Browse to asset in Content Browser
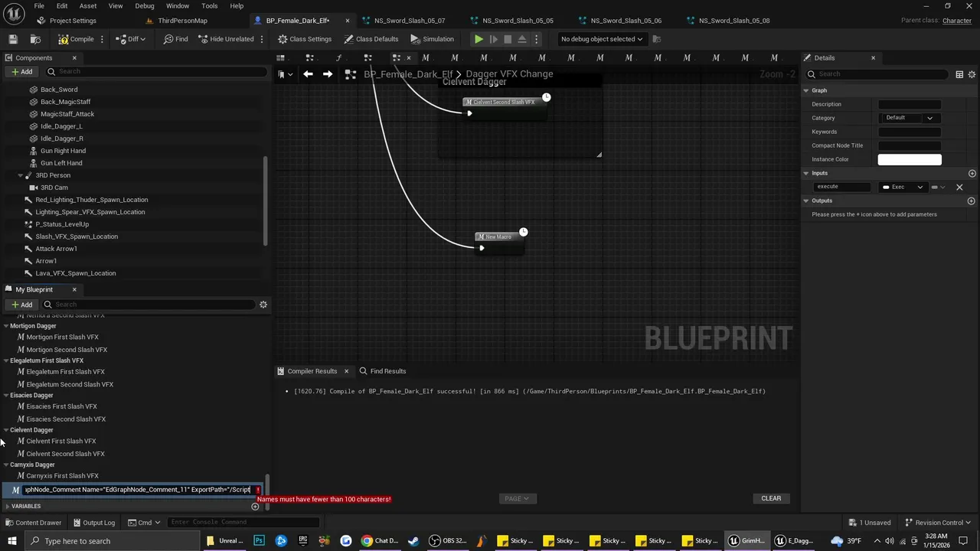The height and width of the screenshot is (551, 980). (x=35, y=39)
